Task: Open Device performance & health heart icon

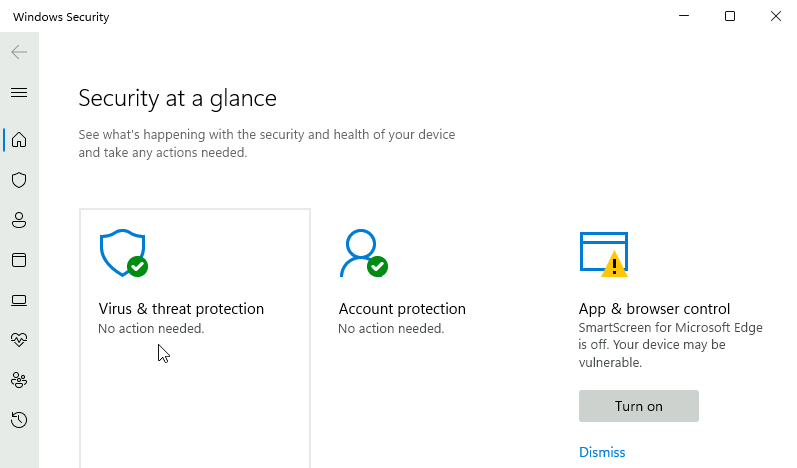Action: [x=19, y=340]
